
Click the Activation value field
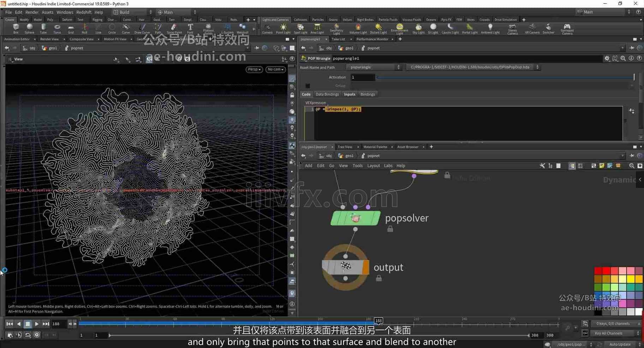pyautogui.click(x=363, y=77)
